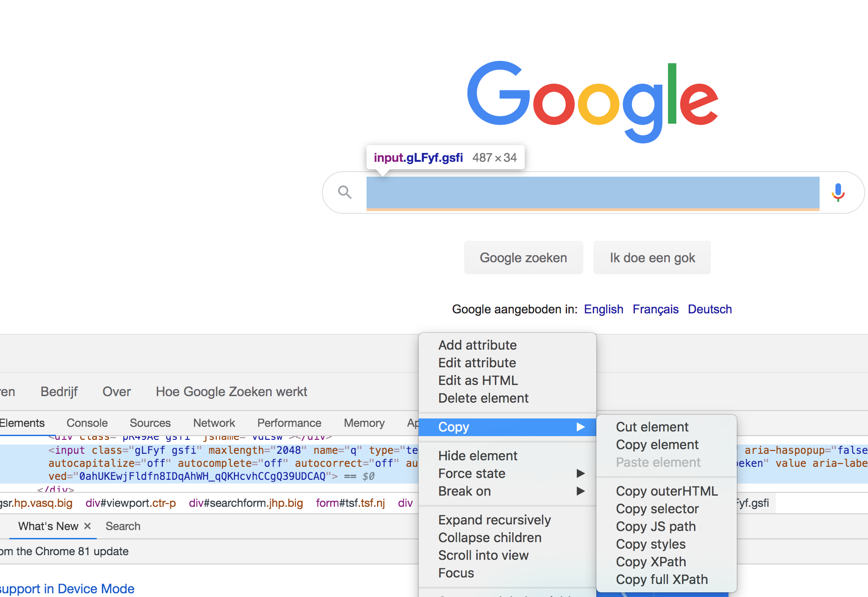Viewport: 868px width, 597px height.
Task: Open the Français language link
Action: tap(655, 309)
